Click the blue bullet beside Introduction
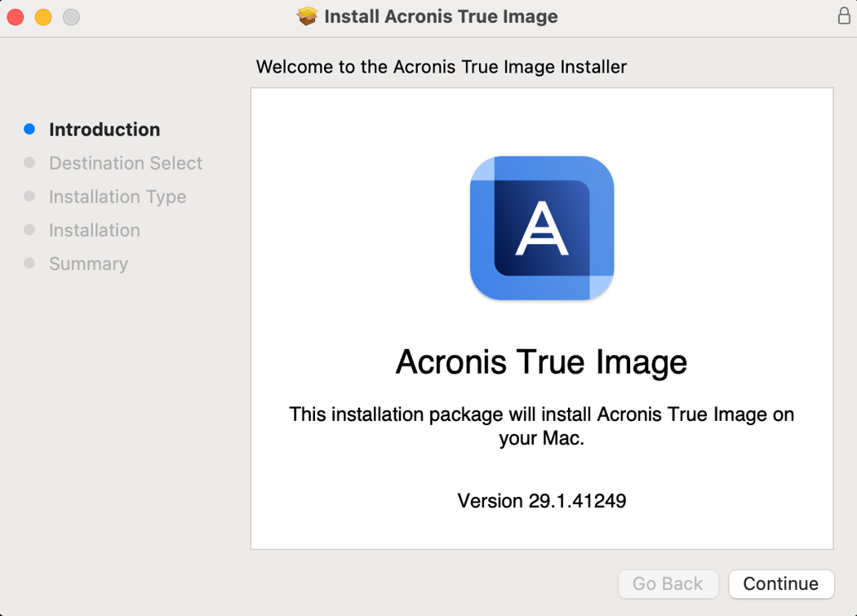Image resolution: width=857 pixels, height=616 pixels. click(29, 129)
